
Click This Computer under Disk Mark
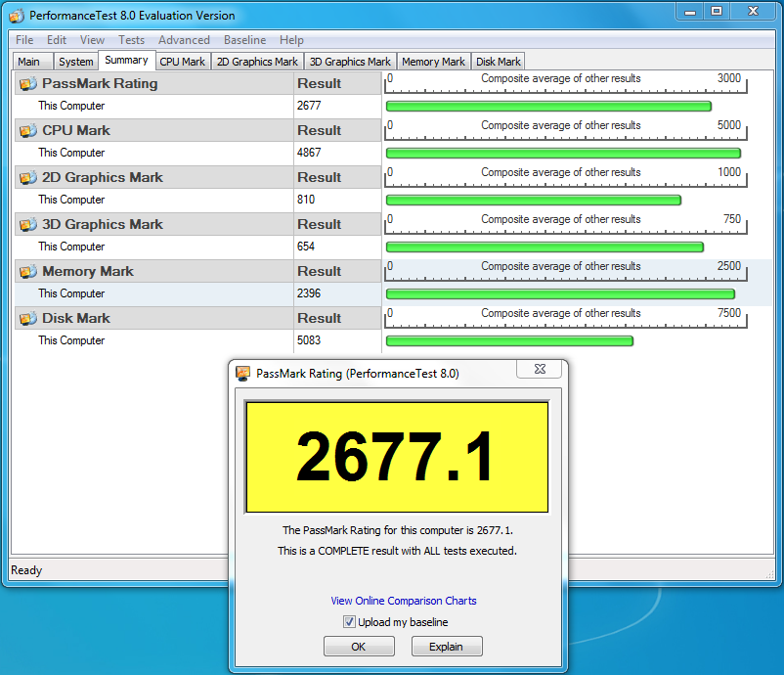[x=71, y=340]
